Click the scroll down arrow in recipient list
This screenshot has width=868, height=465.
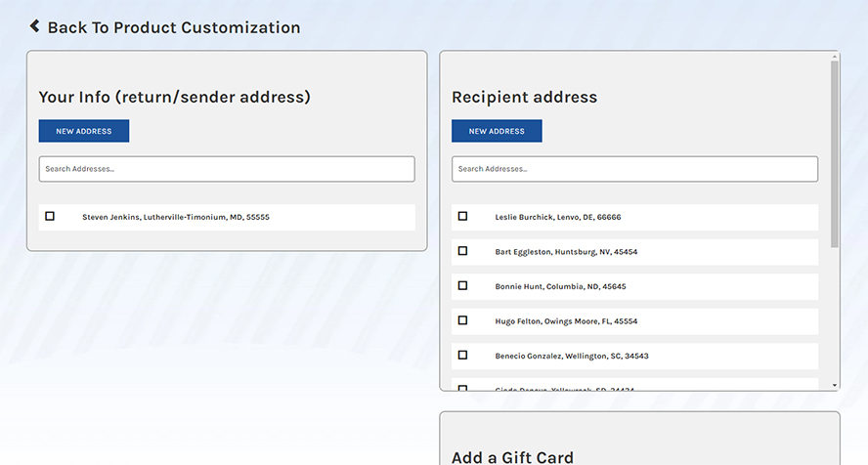coord(835,386)
